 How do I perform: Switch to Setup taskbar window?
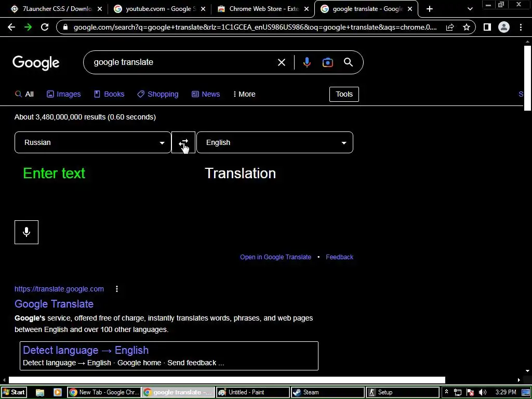point(403,393)
